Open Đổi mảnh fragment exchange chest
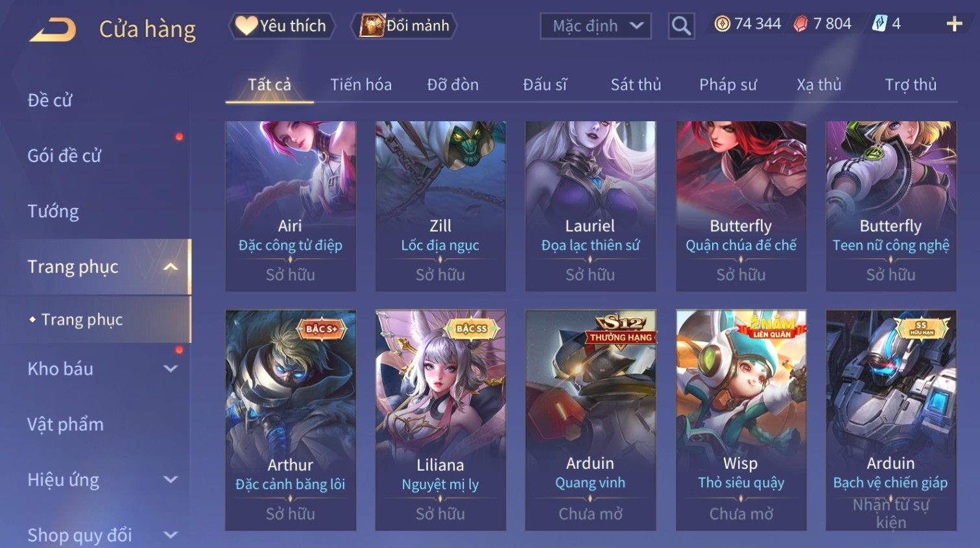 pyautogui.click(x=403, y=26)
